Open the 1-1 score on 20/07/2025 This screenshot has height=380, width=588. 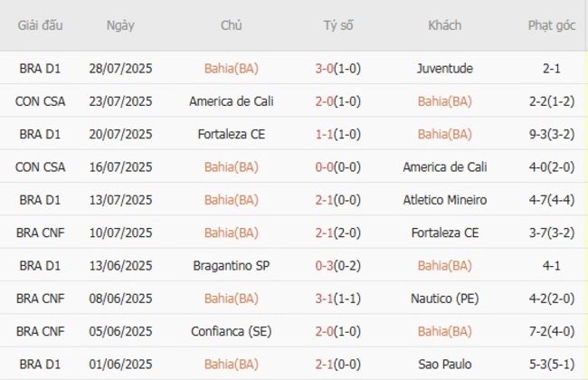(x=327, y=134)
